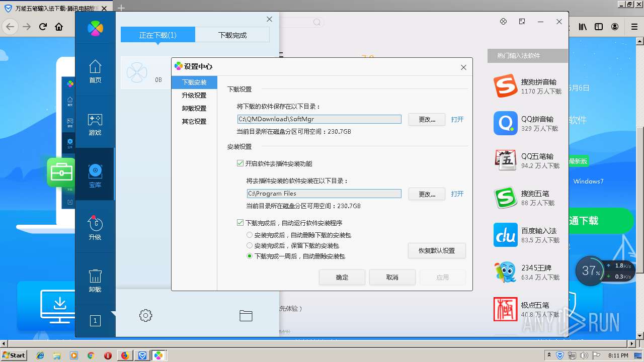This screenshot has height=362, width=644.
Task: Click the 百度输入法 app icon
Action: (x=505, y=235)
